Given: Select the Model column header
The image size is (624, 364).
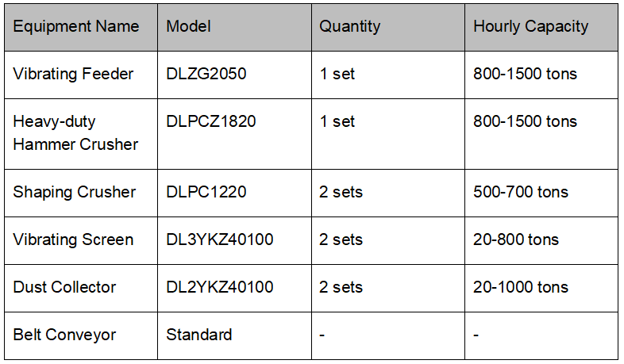Looking at the screenshot, I should (x=189, y=26).
